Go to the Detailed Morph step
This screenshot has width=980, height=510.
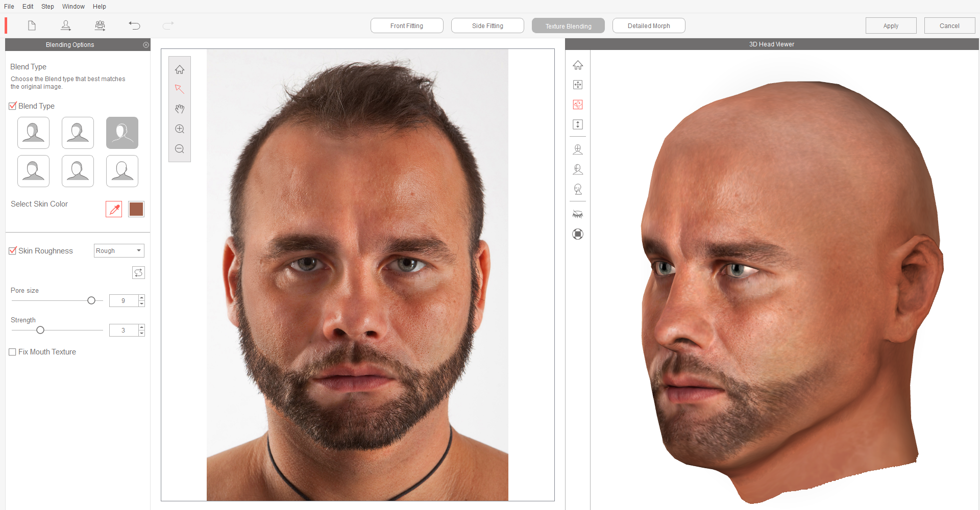point(649,26)
